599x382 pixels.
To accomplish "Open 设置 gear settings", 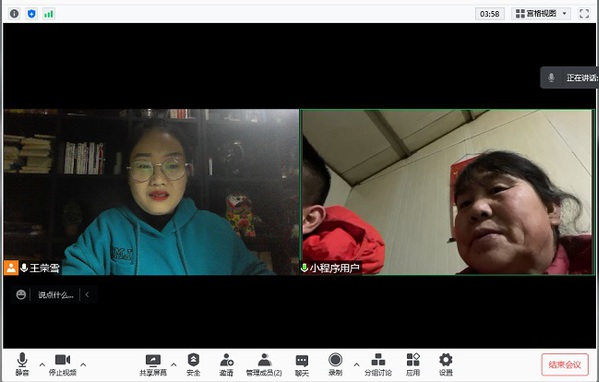I will point(445,364).
